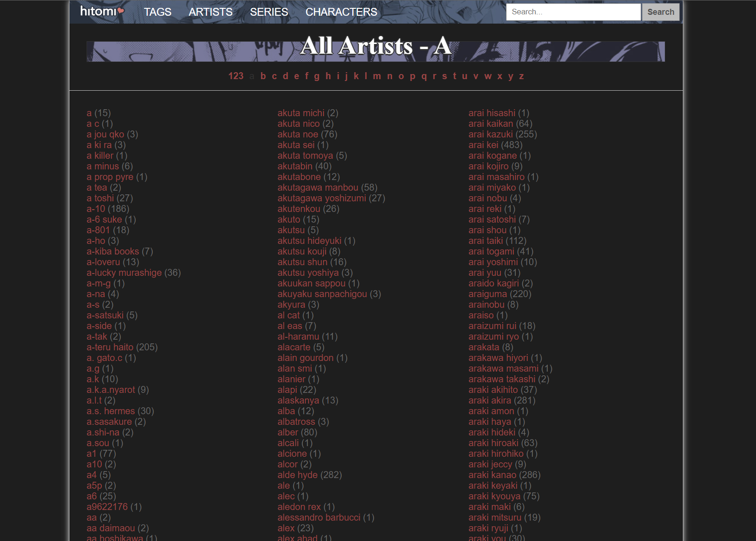Focus the search input field

574,12
